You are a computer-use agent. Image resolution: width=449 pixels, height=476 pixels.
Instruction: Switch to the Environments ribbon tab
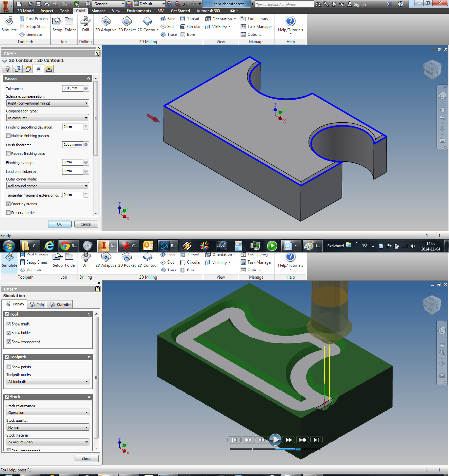tap(139, 11)
